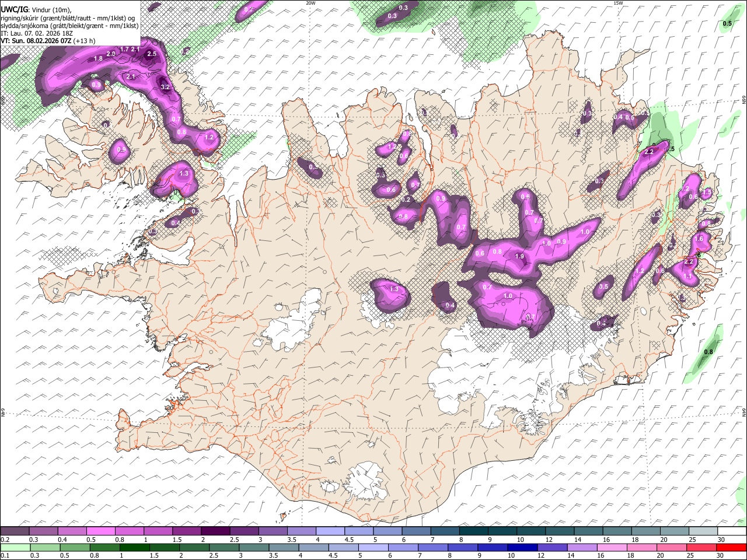Select the VT valid time line in header

[48, 41]
